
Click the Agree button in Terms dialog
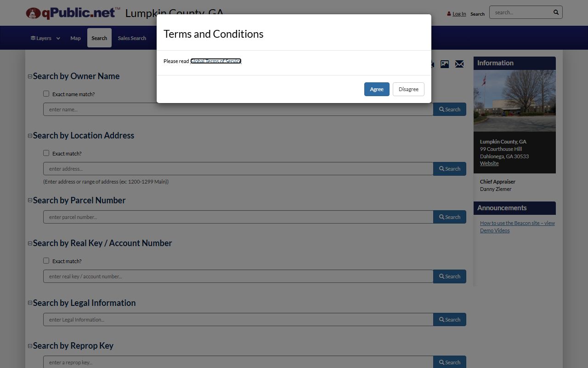pyautogui.click(x=377, y=89)
